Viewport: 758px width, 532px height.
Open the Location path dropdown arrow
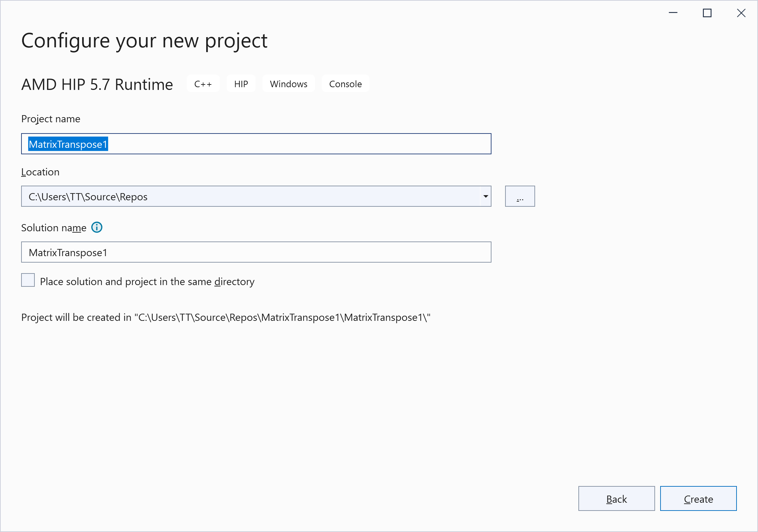point(485,197)
